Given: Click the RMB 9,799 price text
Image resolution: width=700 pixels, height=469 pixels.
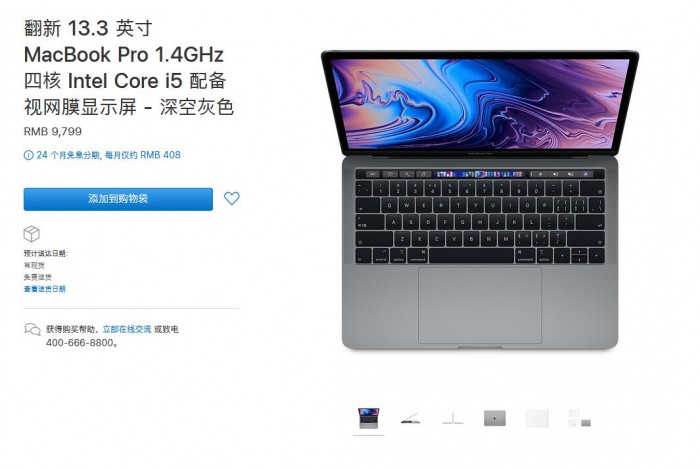Looking at the screenshot, I should pyautogui.click(x=53, y=131).
